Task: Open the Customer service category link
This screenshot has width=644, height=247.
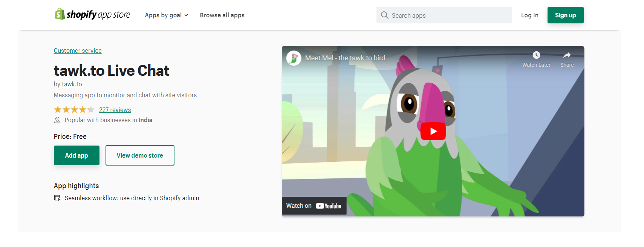Action: tap(78, 51)
